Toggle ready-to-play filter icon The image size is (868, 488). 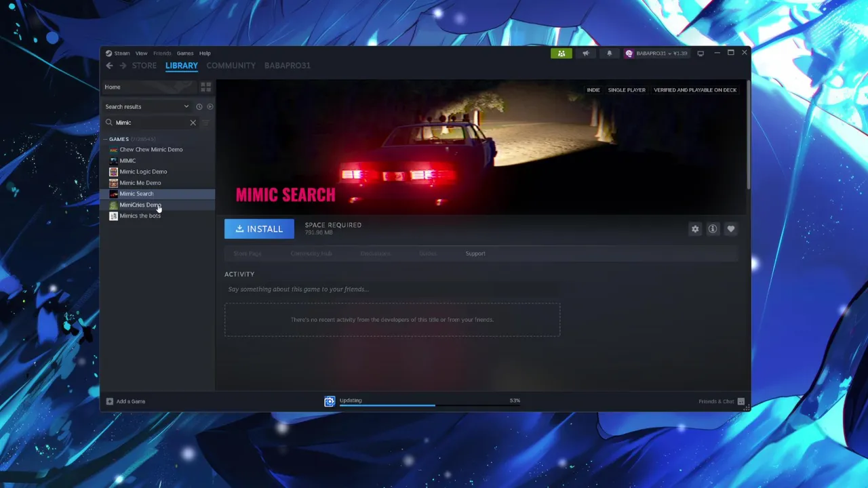[x=210, y=106]
